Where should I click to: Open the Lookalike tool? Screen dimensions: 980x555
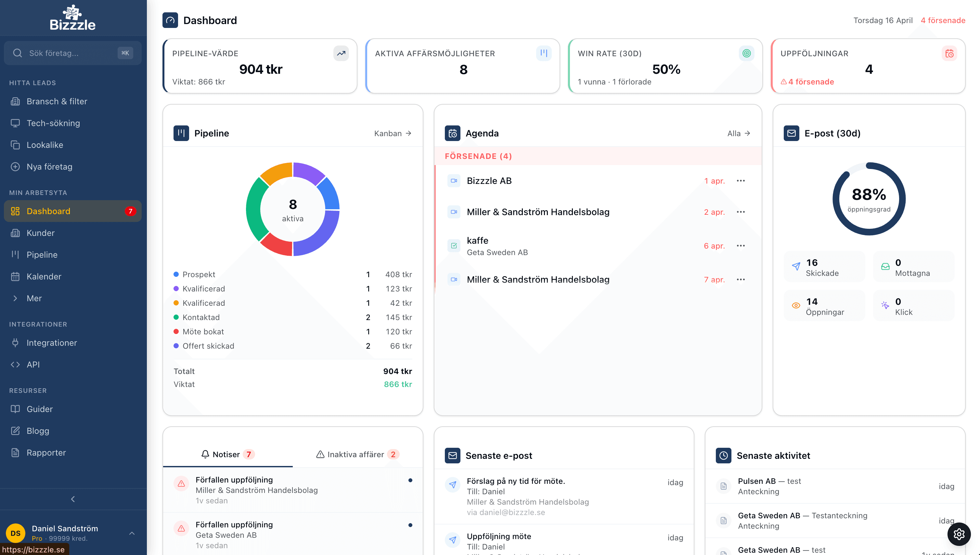pos(45,145)
